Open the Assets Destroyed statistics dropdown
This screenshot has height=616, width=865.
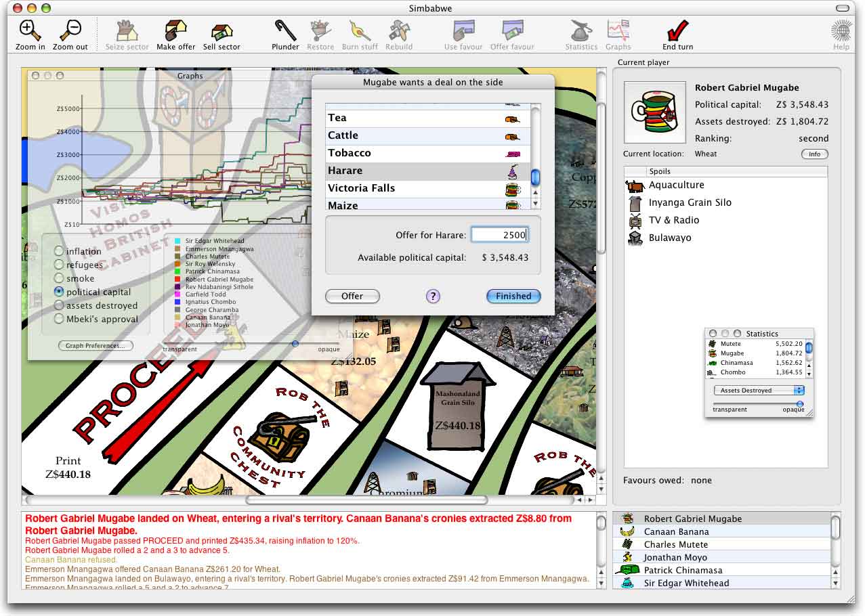pyautogui.click(x=759, y=391)
